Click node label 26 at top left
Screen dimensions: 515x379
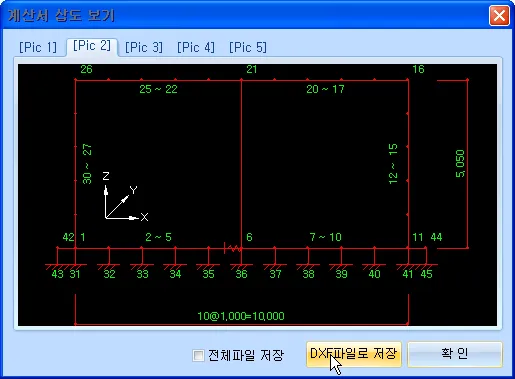point(86,69)
